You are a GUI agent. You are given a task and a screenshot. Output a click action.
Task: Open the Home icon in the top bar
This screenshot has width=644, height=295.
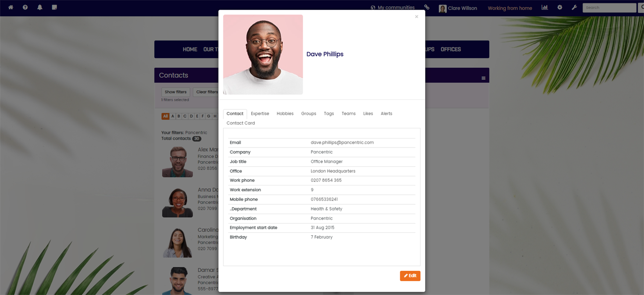(x=11, y=7)
